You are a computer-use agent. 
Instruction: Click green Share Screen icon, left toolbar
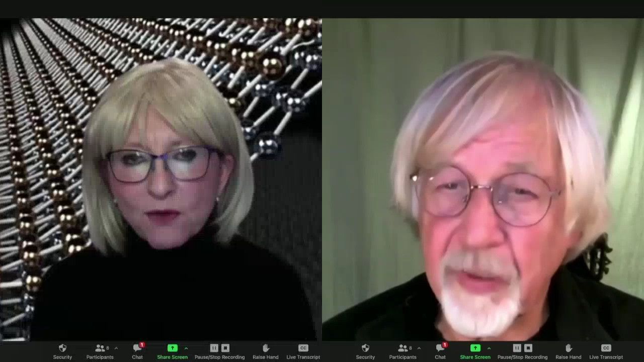tap(172, 348)
